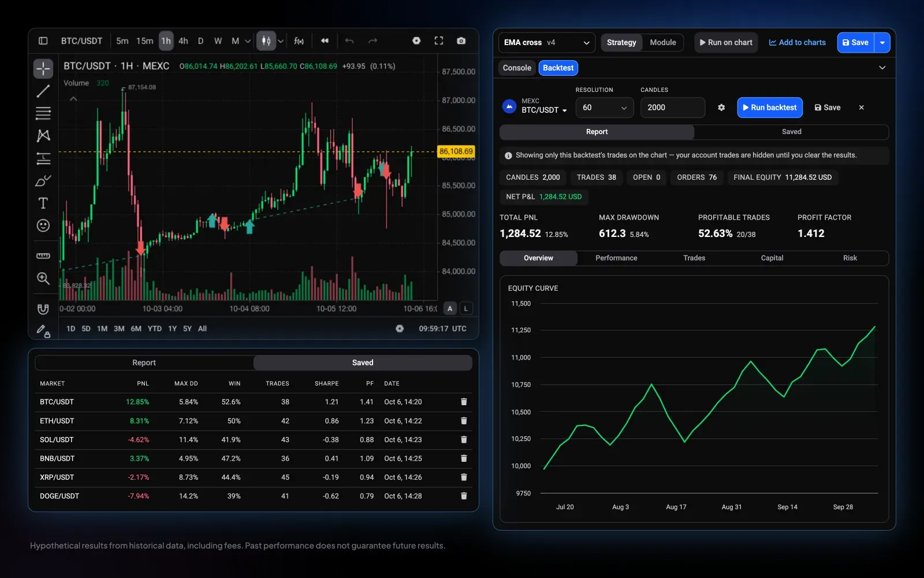
Task: Open chart settings circle icon
Action: coord(416,41)
